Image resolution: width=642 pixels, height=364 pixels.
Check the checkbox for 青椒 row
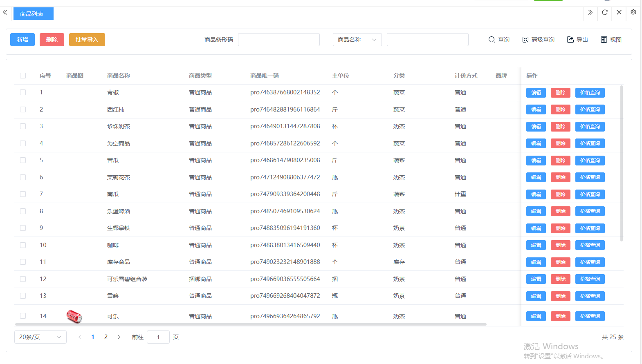[x=23, y=92]
